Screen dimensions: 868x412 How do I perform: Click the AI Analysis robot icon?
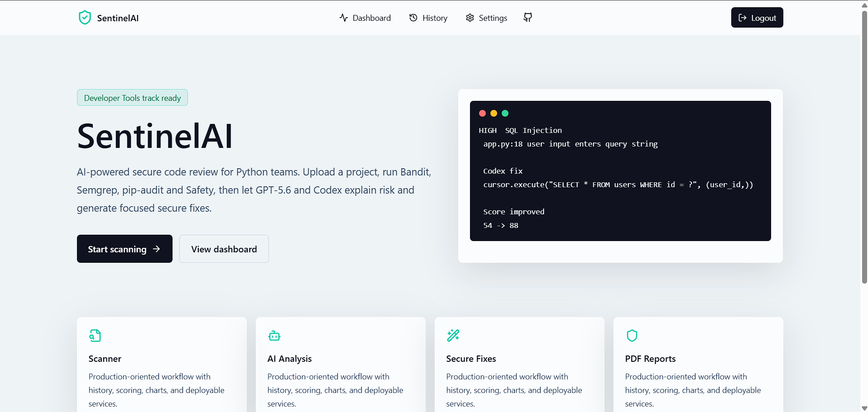(274, 336)
